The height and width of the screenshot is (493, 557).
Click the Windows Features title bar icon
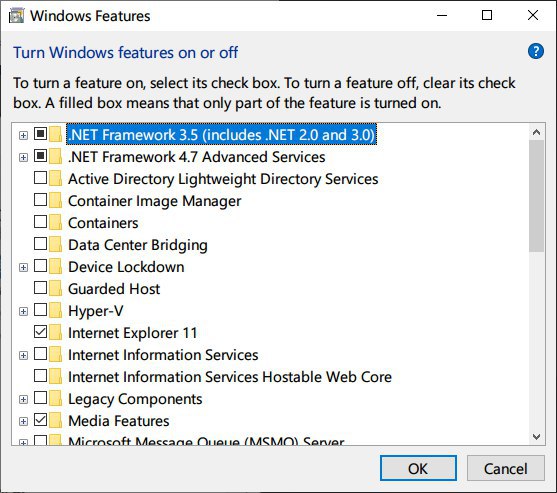(16, 16)
